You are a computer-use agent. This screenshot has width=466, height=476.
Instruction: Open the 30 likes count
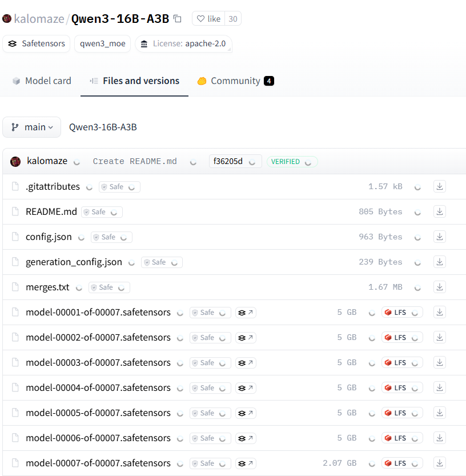click(233, 19)
